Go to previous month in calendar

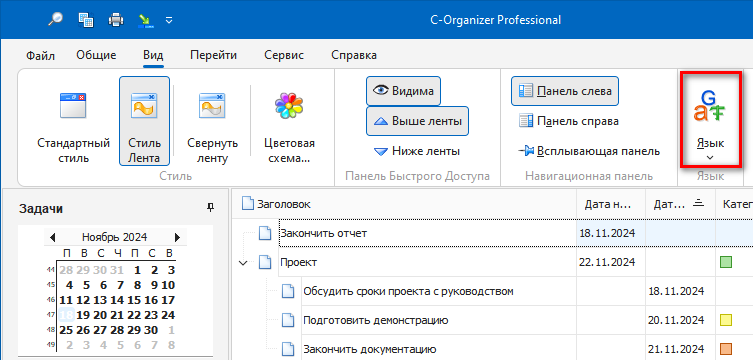pos(52,237)
